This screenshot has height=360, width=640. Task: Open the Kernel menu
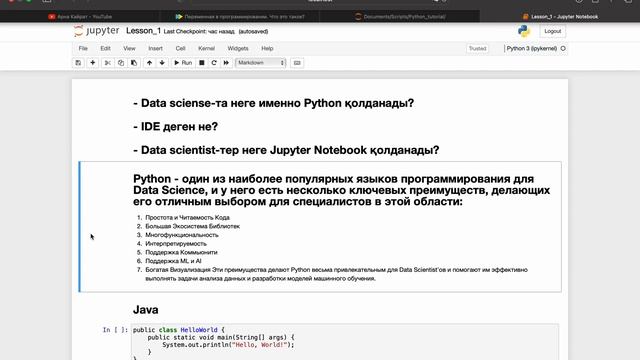click(206, 48)
